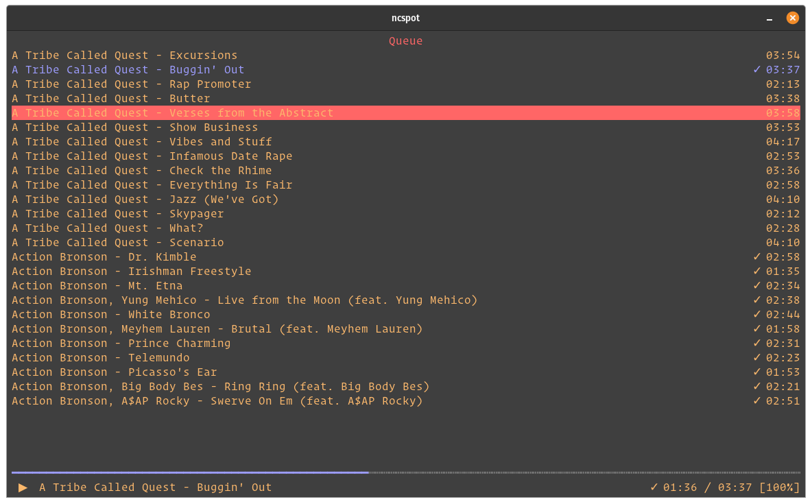Select track Butter in the queue
This screenshot has width=812, height=504.
tap(406, 99)
